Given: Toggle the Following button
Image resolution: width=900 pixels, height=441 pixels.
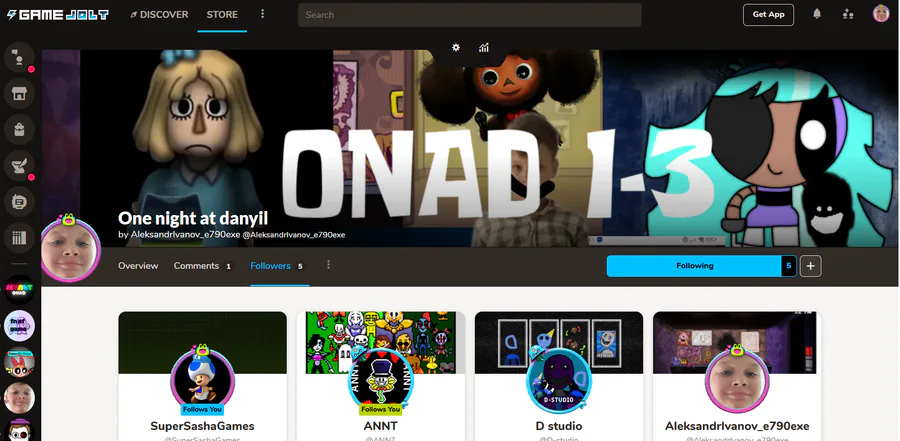Looking at the screenshot, I should [695, 266].
